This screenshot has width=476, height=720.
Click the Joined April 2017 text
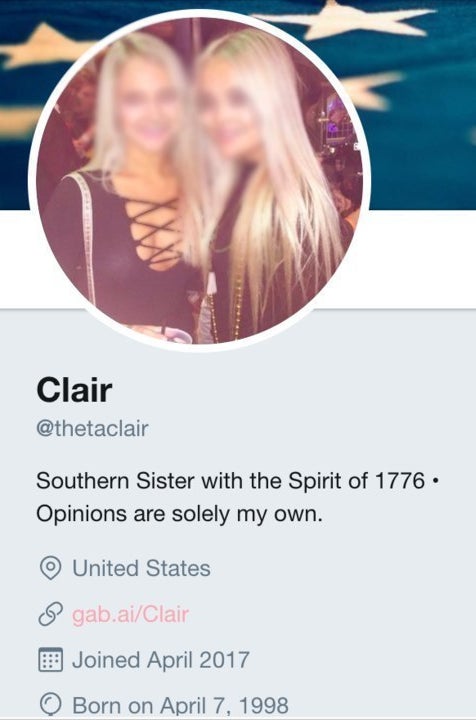[161, 660]
